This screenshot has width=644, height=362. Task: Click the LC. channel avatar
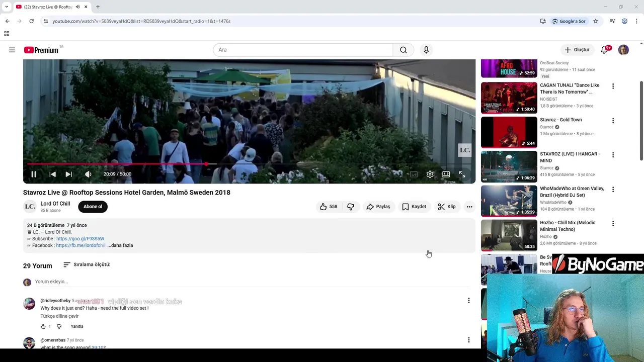click(x=30, y=207)
